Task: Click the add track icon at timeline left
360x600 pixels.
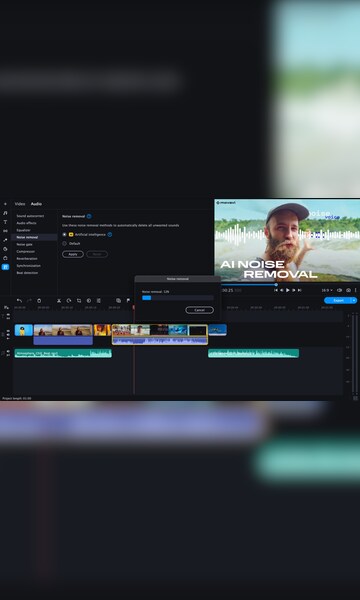Action: tap(6, 307)
